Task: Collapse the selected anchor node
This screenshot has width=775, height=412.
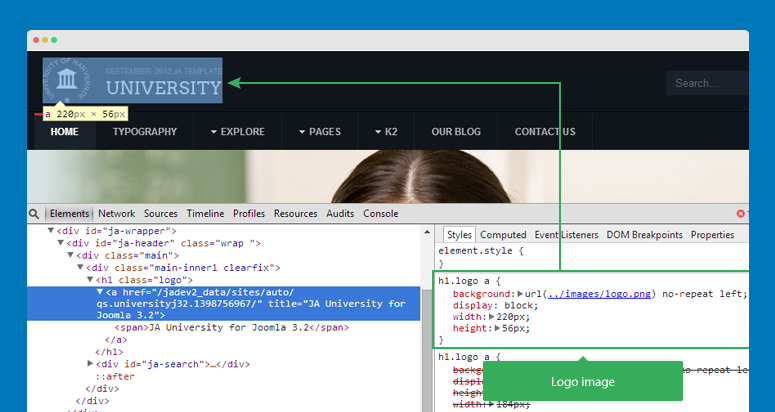Action: click(100, 292)
